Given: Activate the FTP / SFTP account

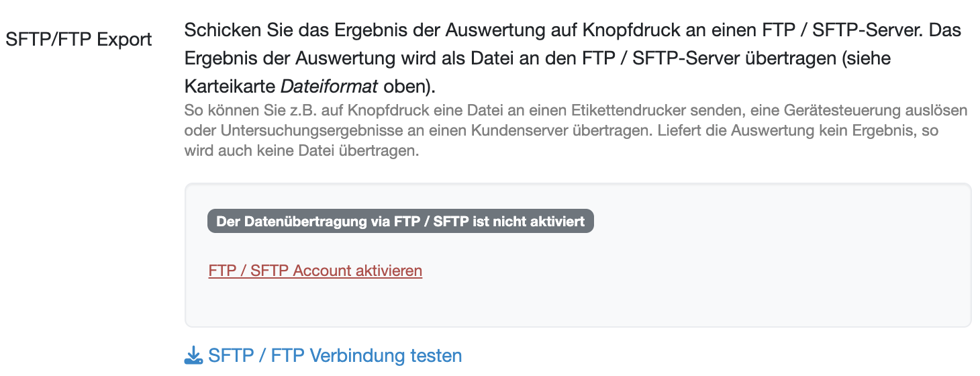Looking at the screenshot, I should 315,271.
